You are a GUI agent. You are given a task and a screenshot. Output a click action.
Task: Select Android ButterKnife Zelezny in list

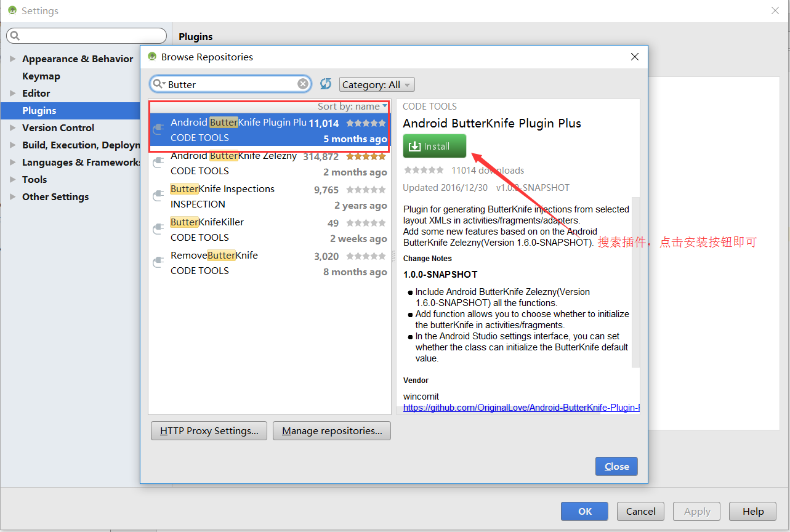point(270,163)
